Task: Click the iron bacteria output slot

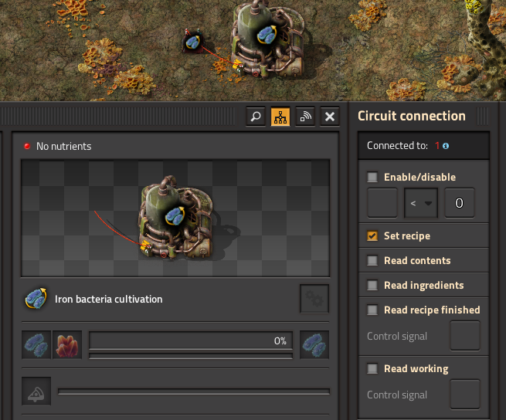Action: [314, 345]
